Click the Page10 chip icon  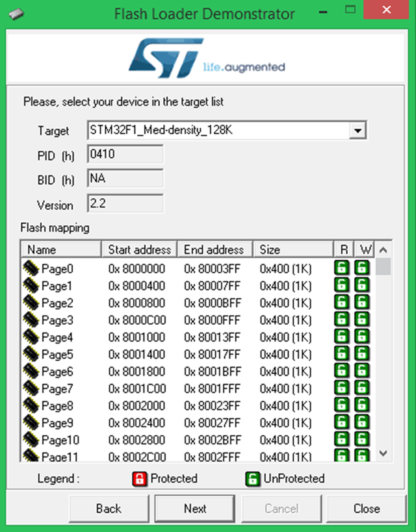(31, 440)
